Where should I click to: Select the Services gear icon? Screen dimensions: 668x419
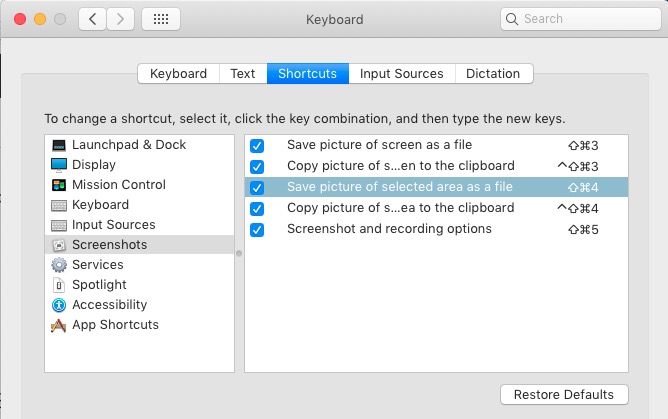pos(59,265)
